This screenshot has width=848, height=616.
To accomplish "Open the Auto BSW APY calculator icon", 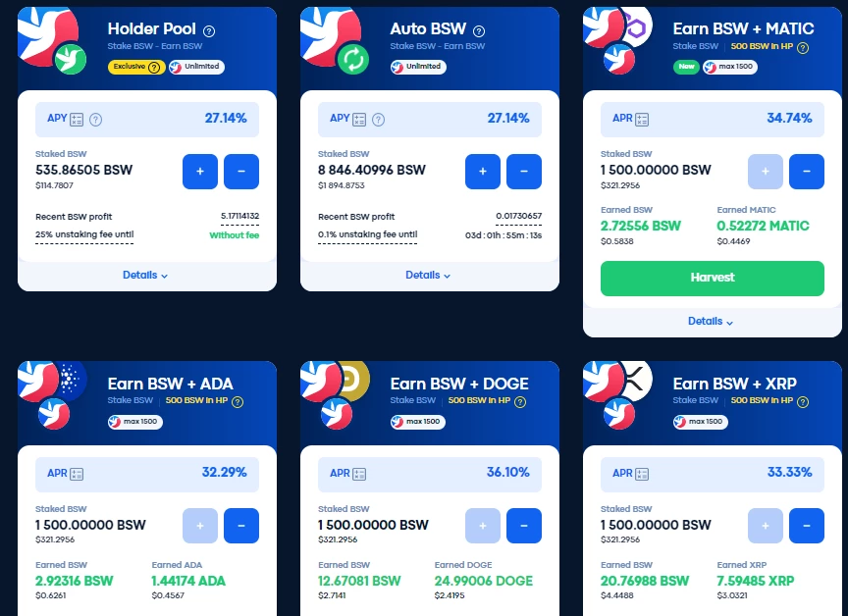I will pos(359,120).
